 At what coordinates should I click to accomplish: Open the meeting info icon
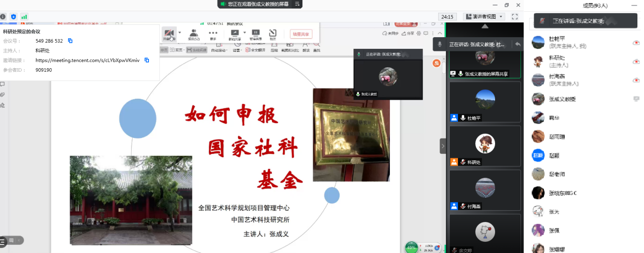tap(3, 17)
